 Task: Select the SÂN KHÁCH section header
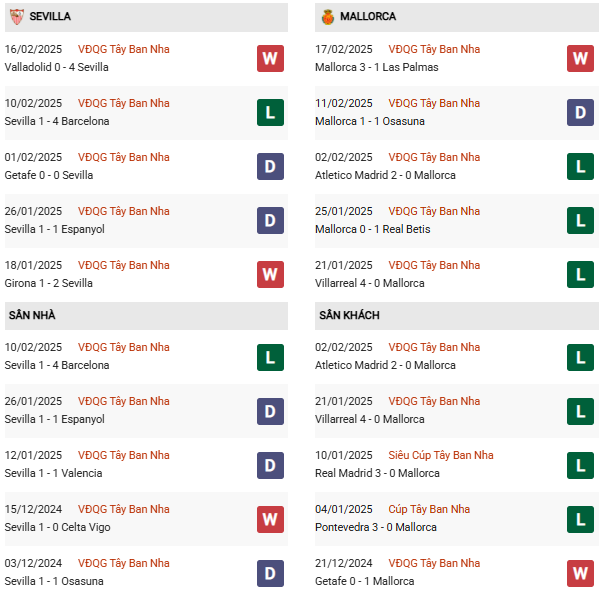[349, 315]
